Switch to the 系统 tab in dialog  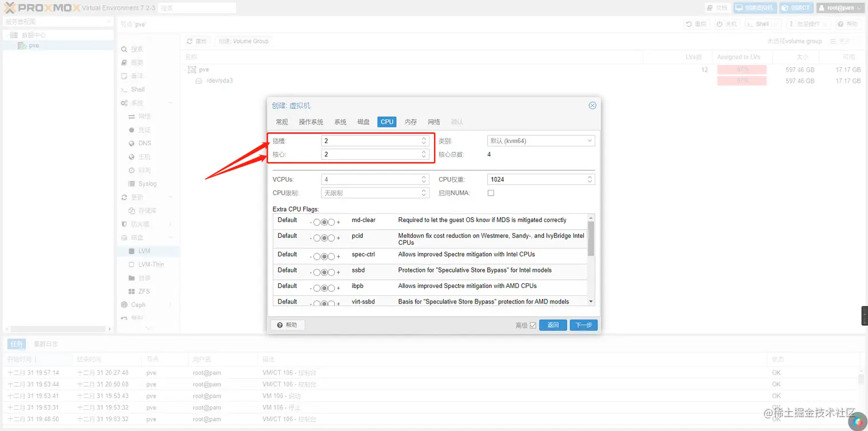340,122
